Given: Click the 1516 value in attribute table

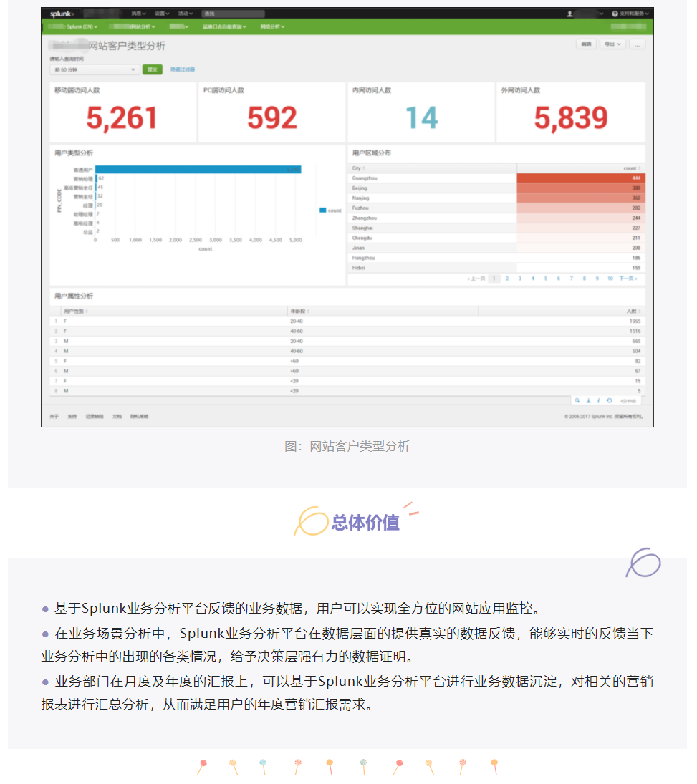Looking at the screenshot, I should [x=635, y=331].
